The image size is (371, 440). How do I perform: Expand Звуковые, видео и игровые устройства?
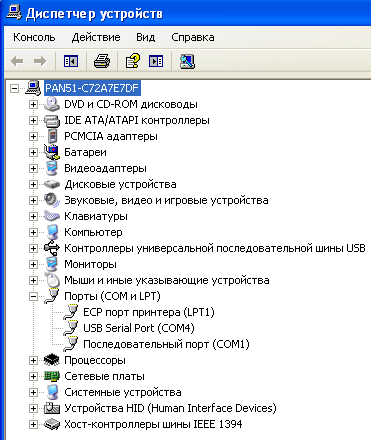(x=33, y=201)
